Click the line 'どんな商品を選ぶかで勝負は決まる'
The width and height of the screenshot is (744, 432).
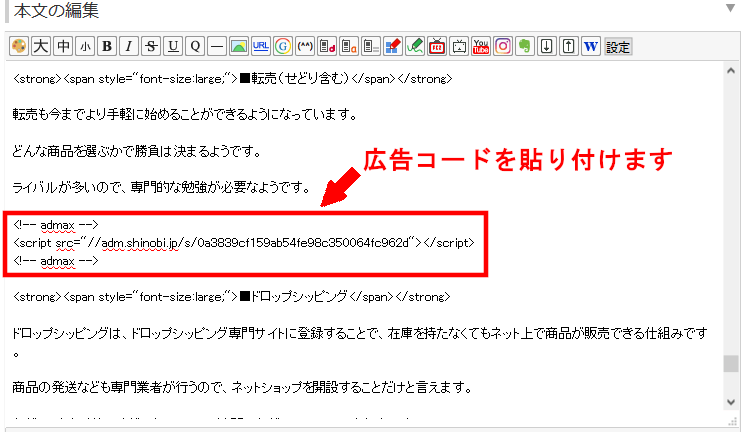point(136,151)
